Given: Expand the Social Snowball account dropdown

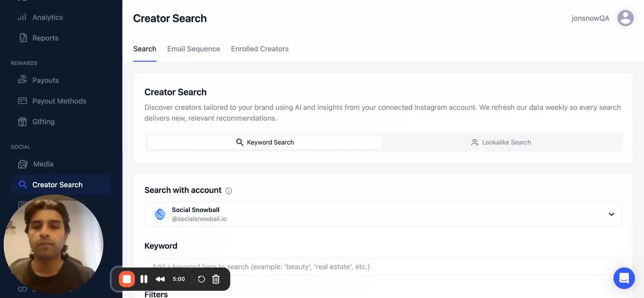Looking at the screenshot, I should (x=611, y=214).
